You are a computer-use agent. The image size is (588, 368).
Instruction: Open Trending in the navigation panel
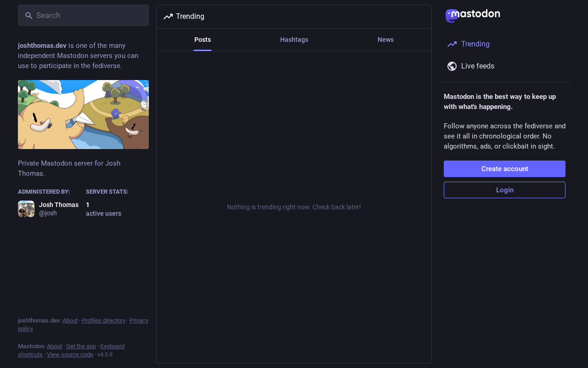pyautogui.click(x=504, y=44)
